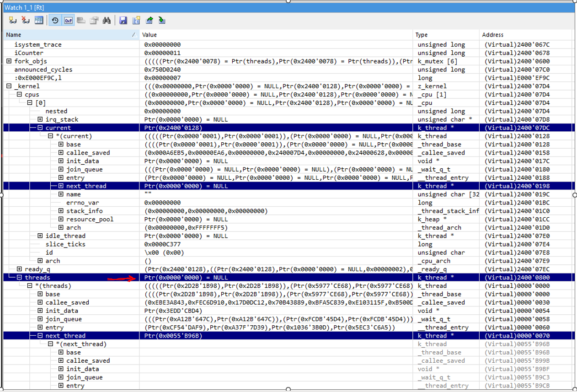
Task: Click the Name column sort header
Action: click(13, 35)
